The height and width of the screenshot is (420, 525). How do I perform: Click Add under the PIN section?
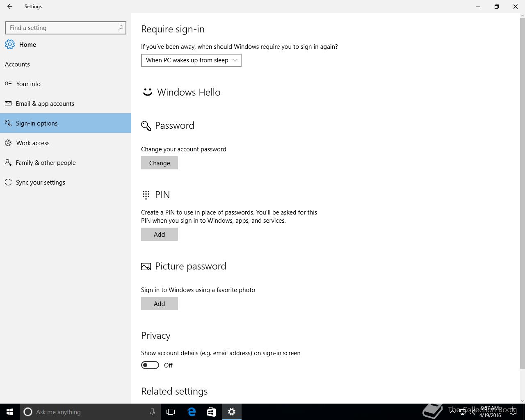pyautogui.click(x=160, y=234)
